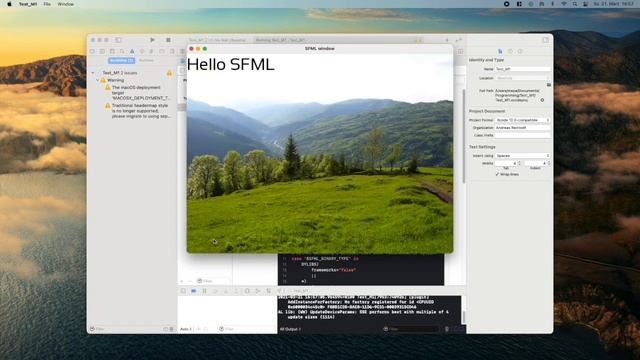Click the warning badge beside Test_M1 issues

point(169,73)
